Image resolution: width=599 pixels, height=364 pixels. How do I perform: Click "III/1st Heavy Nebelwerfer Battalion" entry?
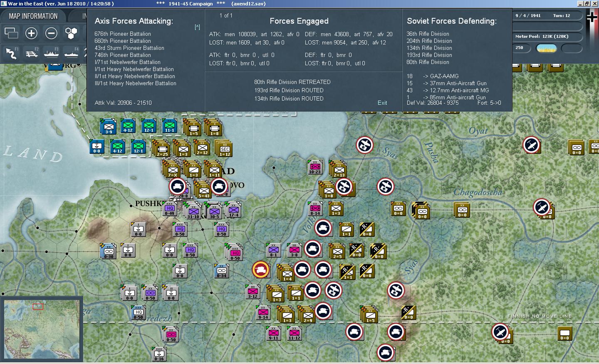(x=136, y=83)
